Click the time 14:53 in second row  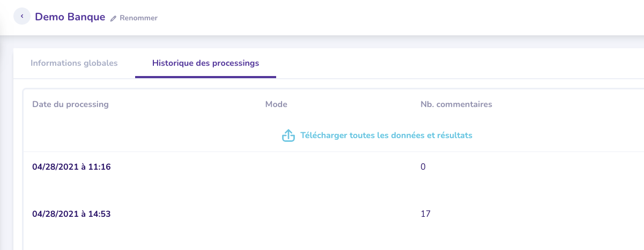coord(100,214)
